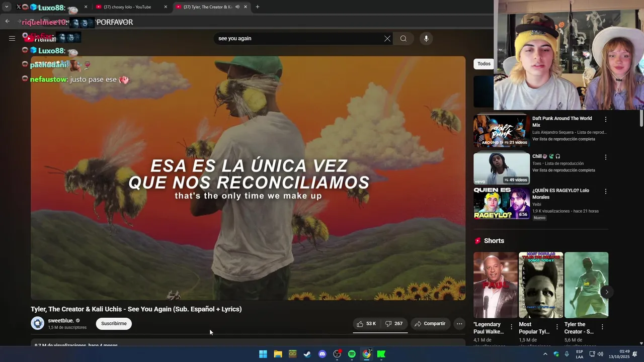Screen dimensions: 644x362
Task: Select the Todos filter chip
Action: point(484,64)
